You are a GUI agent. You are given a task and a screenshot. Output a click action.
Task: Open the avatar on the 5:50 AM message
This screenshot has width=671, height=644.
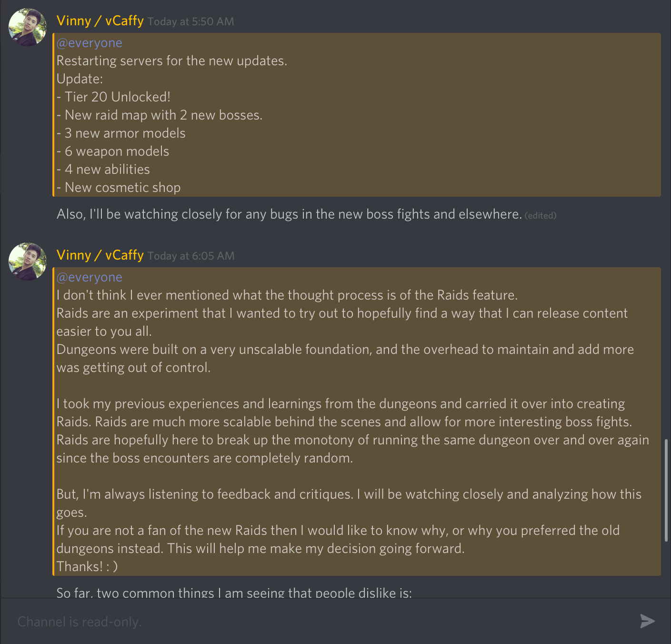28,27
